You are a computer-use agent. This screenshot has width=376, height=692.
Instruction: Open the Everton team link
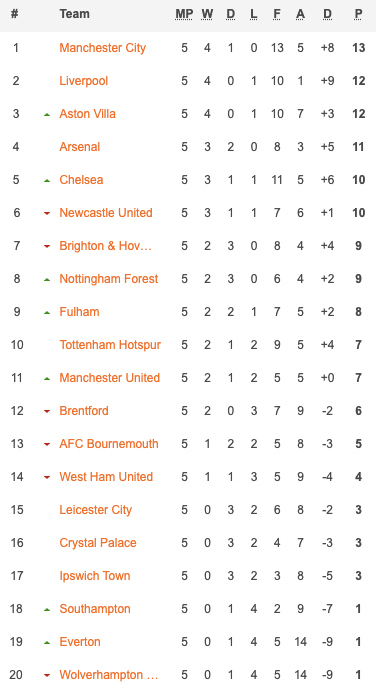79,642
